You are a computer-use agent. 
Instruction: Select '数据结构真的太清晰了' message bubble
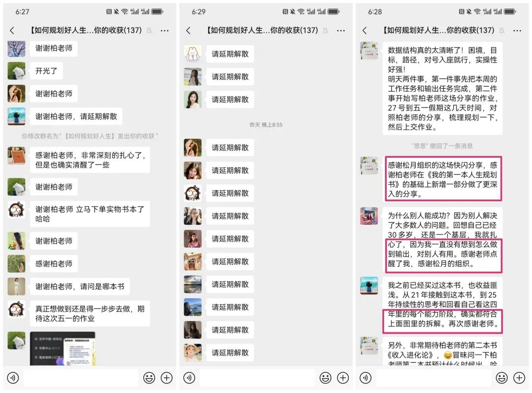442,89
